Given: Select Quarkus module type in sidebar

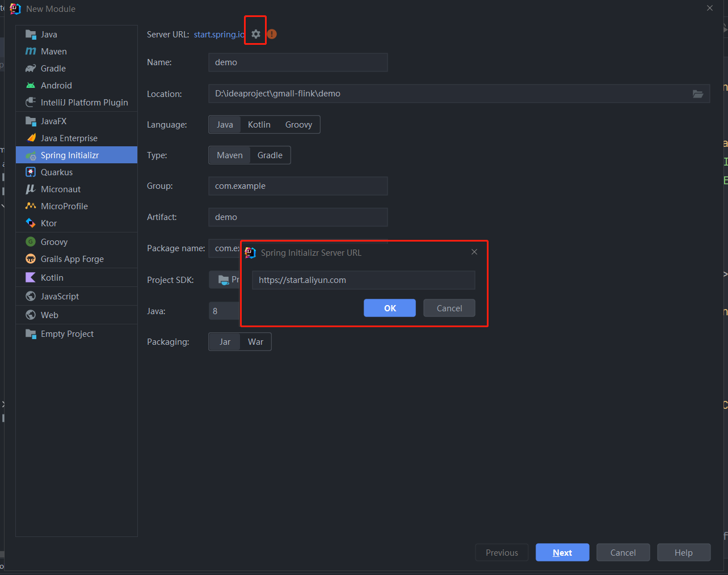Looking at the screenshot, I should point(77,172).
